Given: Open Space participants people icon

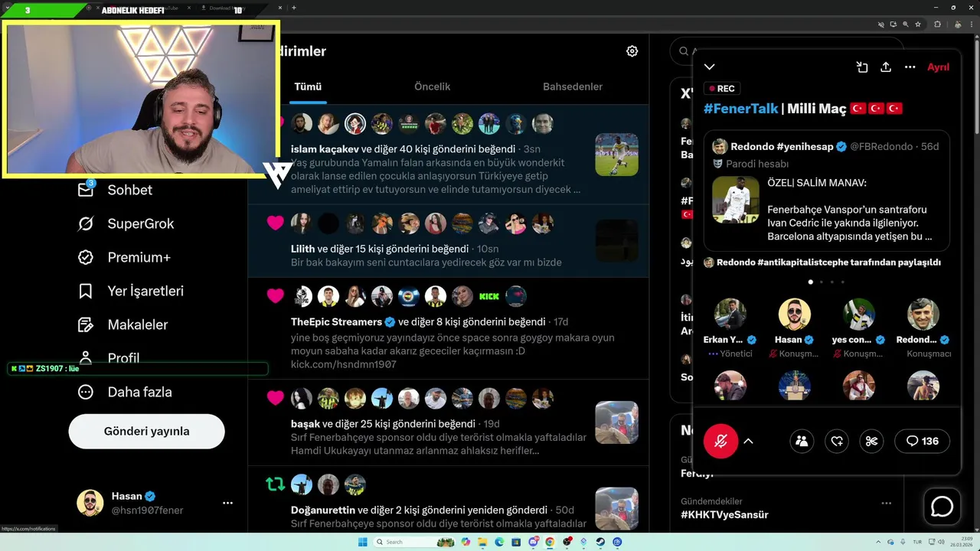Looking at the screenshot, I should pyautogui.click(x=802, y=441).
